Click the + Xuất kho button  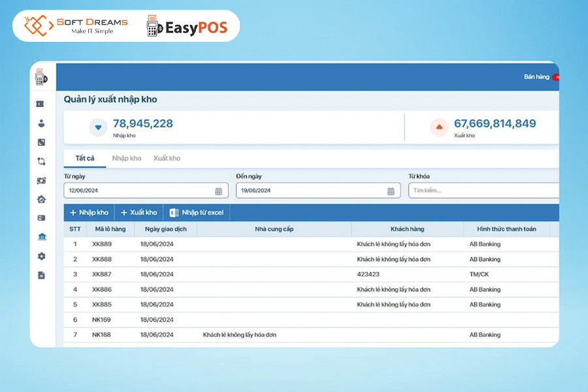138,212
